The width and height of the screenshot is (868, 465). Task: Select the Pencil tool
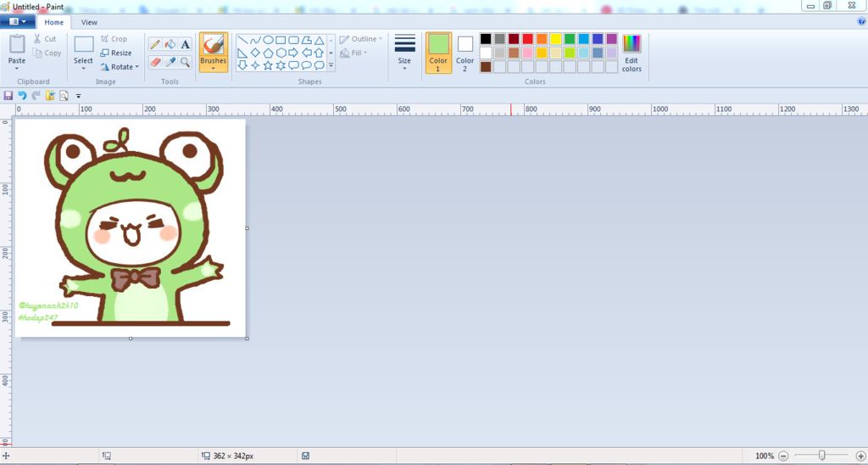point(155,44)
